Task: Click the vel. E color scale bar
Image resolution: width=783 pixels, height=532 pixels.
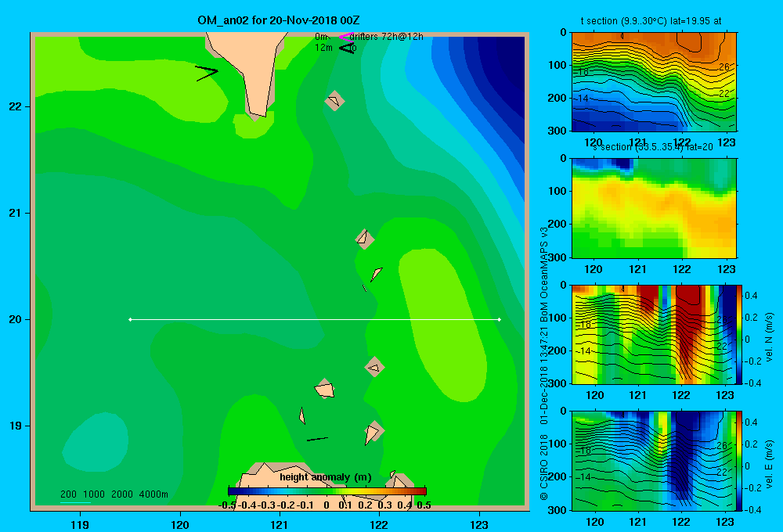Action: (740, 461)
